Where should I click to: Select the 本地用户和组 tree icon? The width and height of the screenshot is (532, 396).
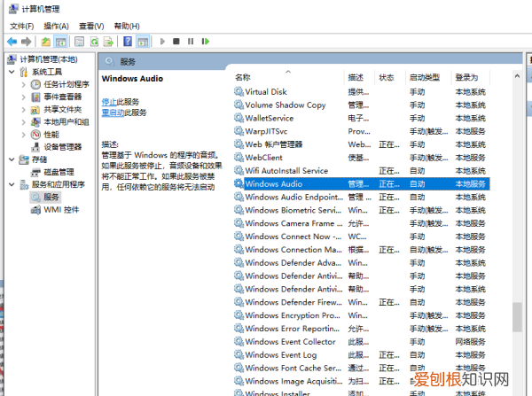[x=35, y=122]
